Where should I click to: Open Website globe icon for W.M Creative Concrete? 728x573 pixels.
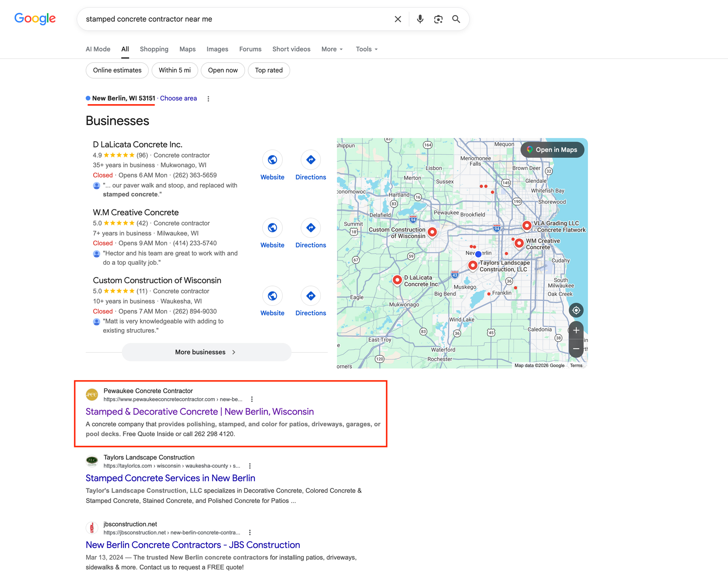(272, 228)
